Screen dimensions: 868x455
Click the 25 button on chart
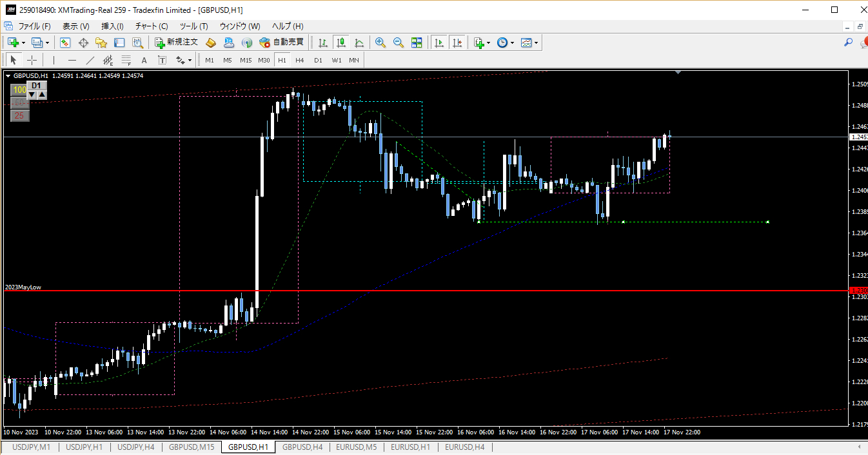click(x=19, y=115)
